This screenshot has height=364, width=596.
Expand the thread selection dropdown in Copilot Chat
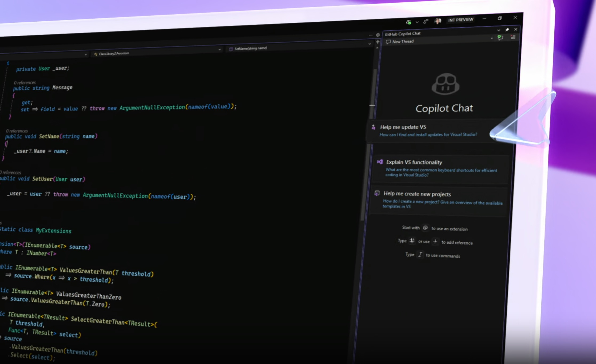[x=492, y=38]
